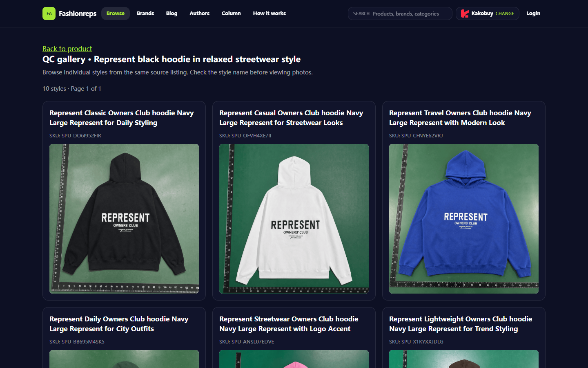Open the Brands menu item

[145, 13]
